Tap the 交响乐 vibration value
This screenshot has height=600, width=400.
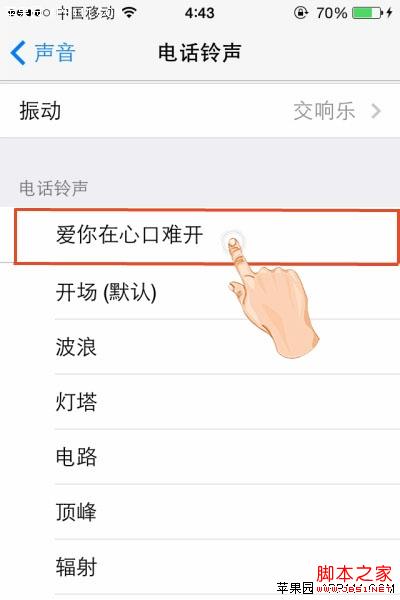324,111
